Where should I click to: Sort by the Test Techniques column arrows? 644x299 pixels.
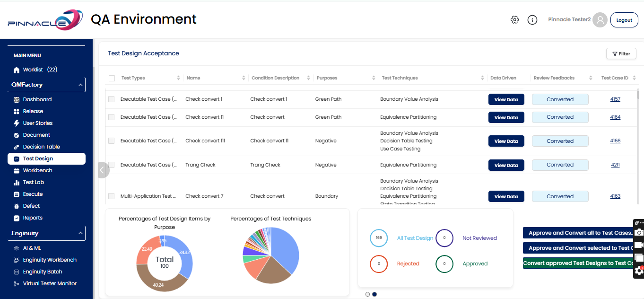[x=482, y=78]
